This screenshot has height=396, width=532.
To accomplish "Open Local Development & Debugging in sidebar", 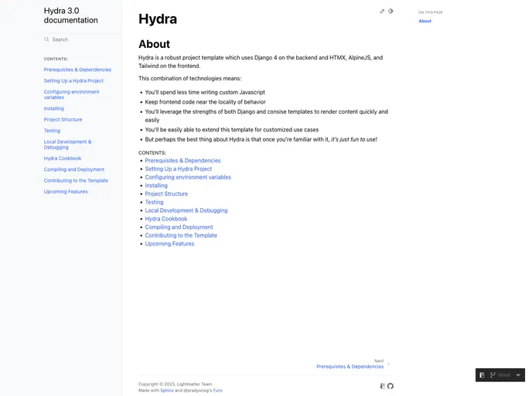I will pos(67,144).
